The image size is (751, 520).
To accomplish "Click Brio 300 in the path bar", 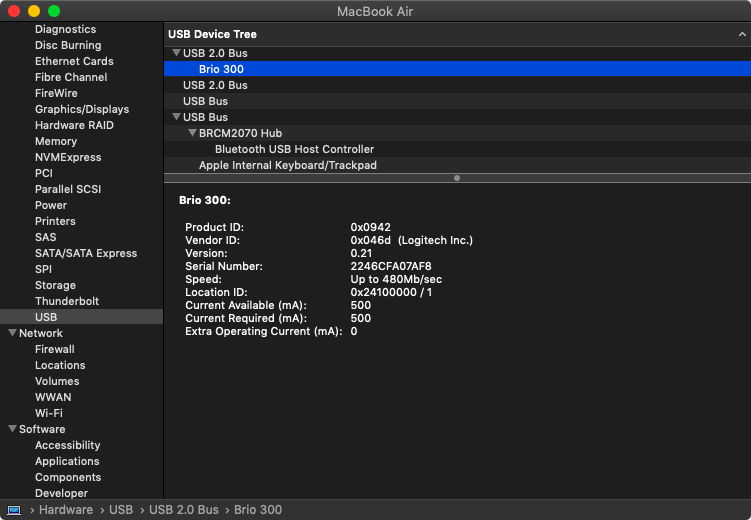I will [x=258, y=510].
